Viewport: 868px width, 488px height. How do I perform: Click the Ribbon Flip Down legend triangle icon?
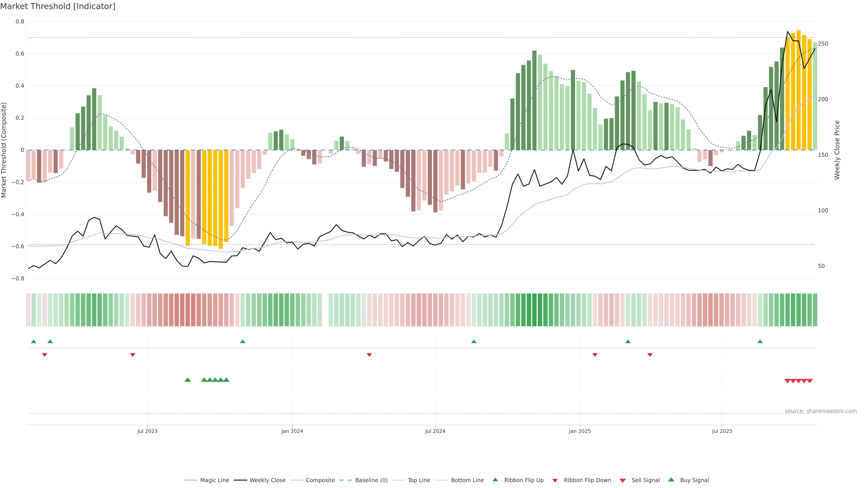(x=555, y=481)
